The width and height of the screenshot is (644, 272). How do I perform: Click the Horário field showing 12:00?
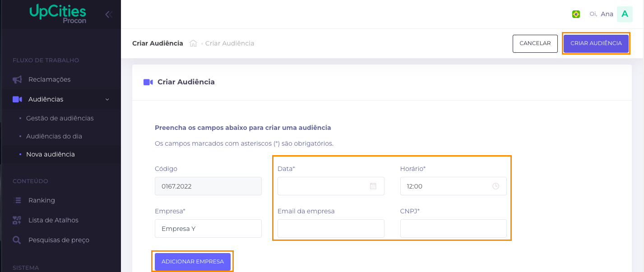pos(454,186)
